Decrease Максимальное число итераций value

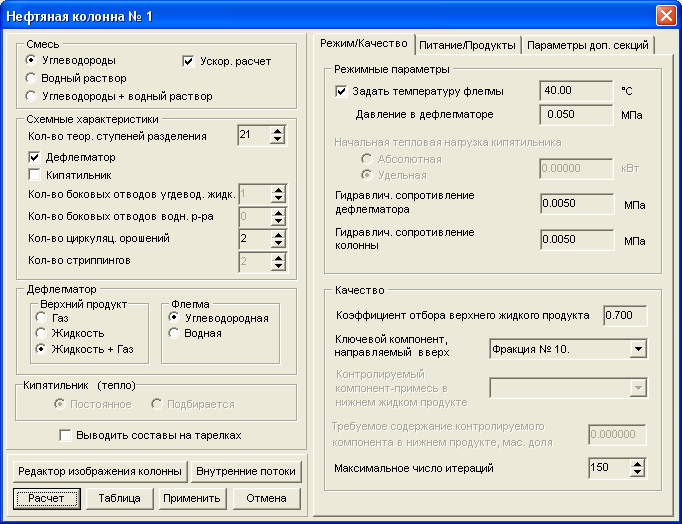637,472
